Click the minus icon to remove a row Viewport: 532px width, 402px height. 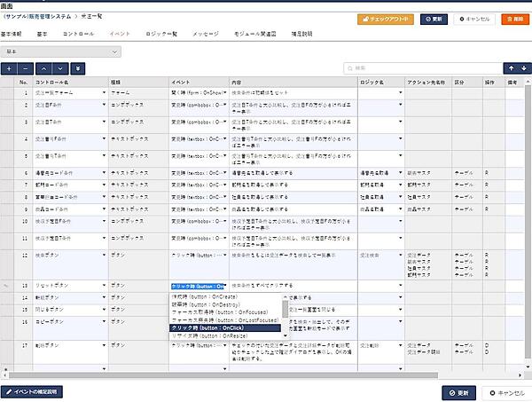pyautogui.click(x=27, y=67)
